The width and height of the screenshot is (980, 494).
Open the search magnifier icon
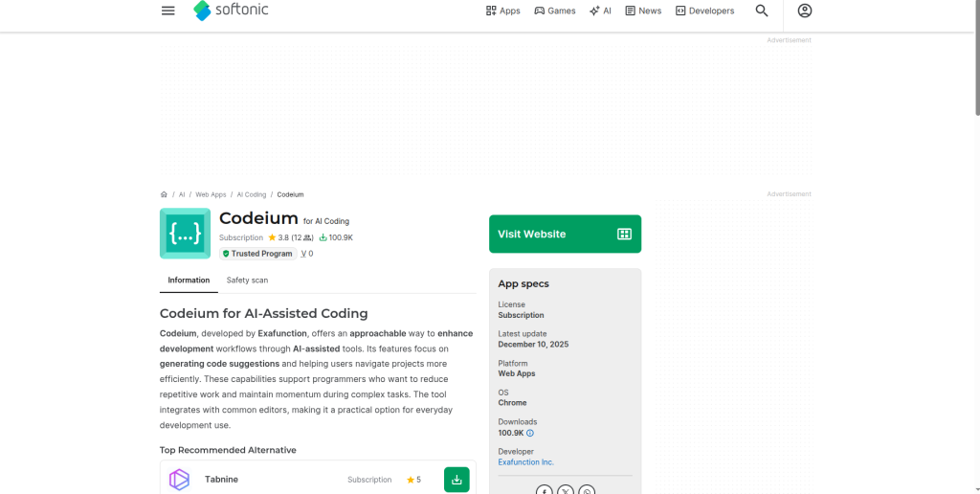point(761,11)
